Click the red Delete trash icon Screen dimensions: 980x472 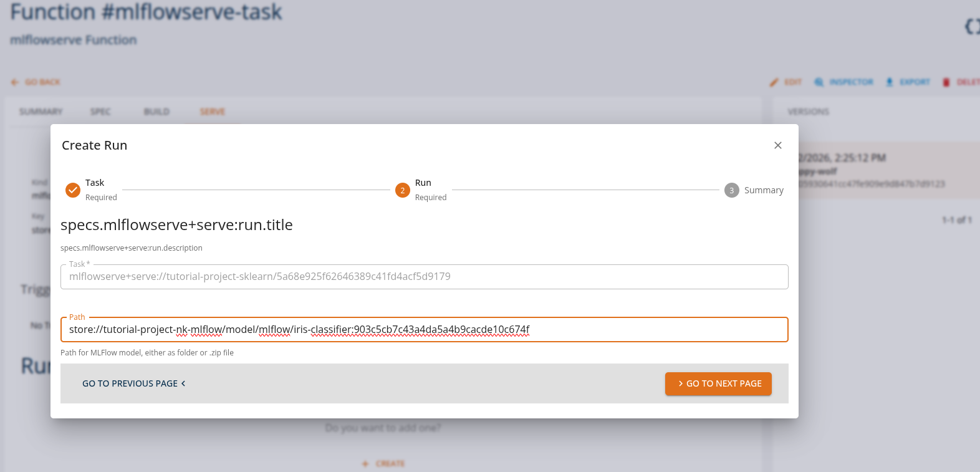(x=945, y=82)
